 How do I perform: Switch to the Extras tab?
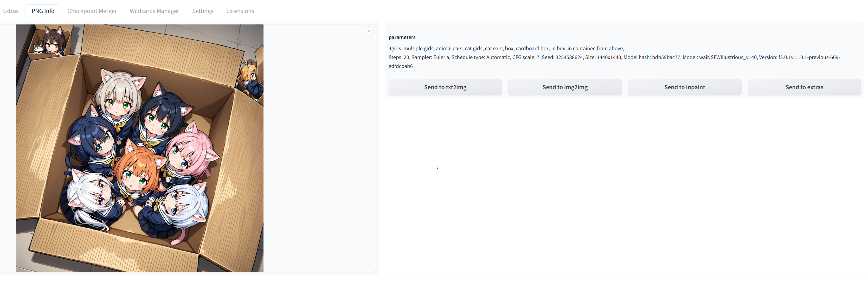(11, 11)
